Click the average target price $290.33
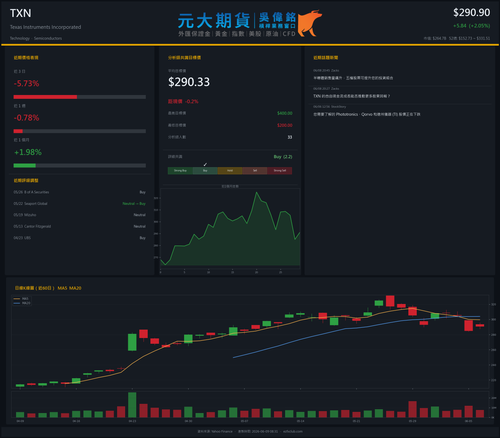This screenshot has width=500, height=438. point(189,82)
